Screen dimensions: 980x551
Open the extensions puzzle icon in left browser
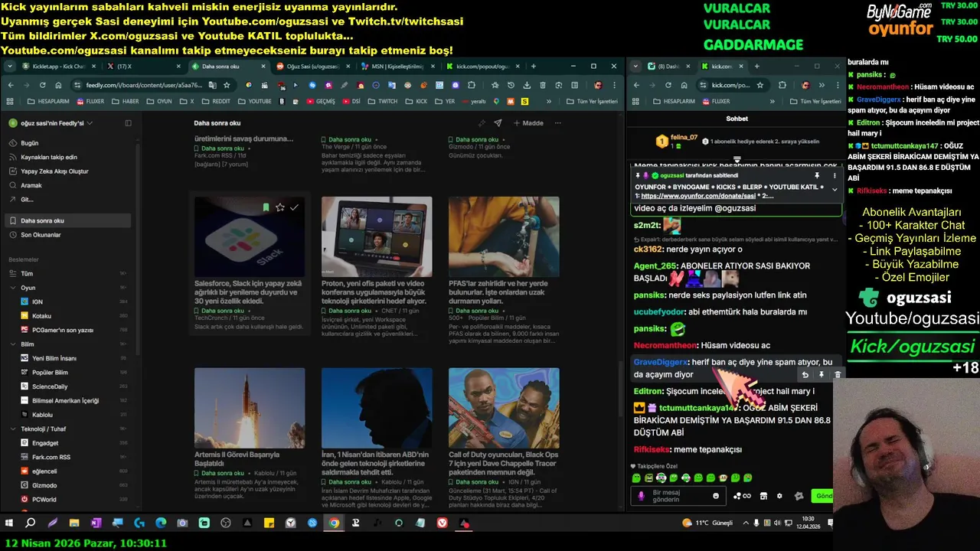471,85
